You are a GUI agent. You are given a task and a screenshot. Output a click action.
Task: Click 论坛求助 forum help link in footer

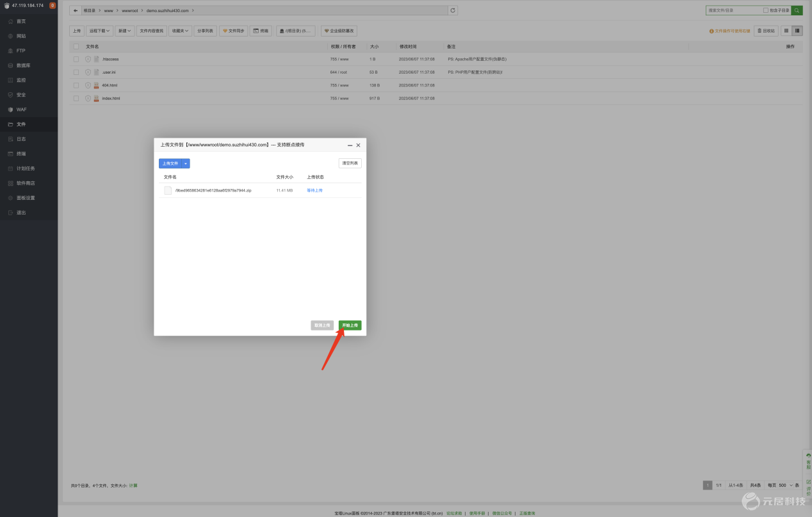[x=454, y=513]
